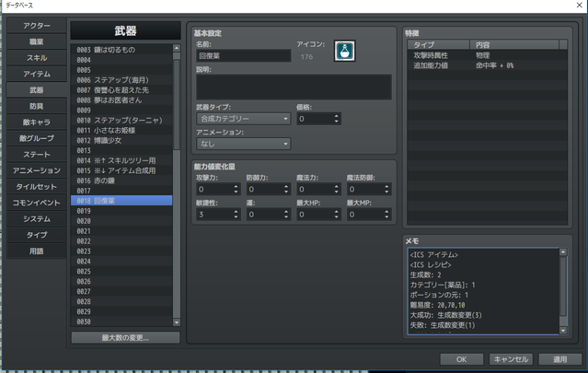Open the タイルセット tab

click(37, 186)
